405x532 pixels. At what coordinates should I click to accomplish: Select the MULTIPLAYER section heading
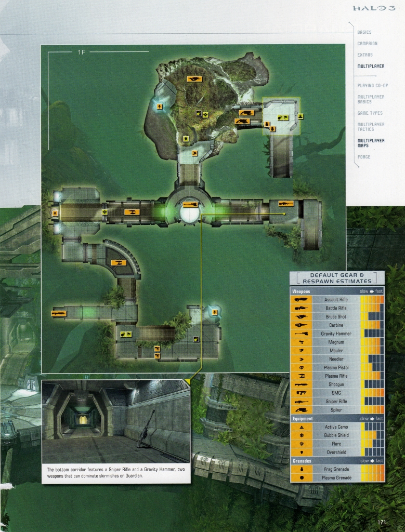(371, 66)
